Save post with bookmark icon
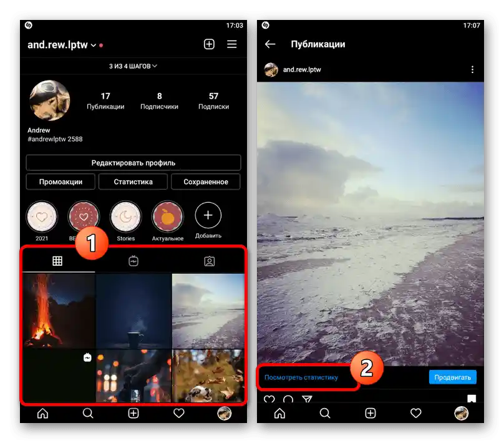Image resolution: width=504 pixels, height=443 pixels. [472, 399]
